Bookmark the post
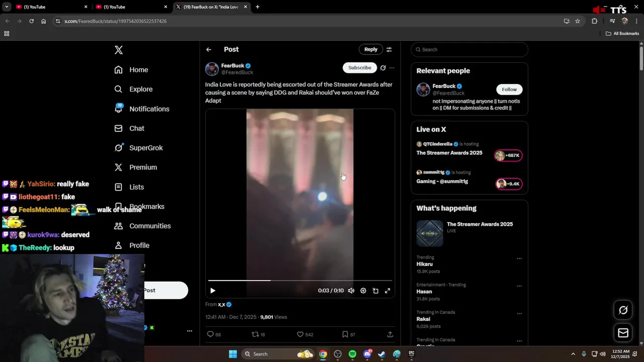644x362 pixels. (x=345, y=334)
